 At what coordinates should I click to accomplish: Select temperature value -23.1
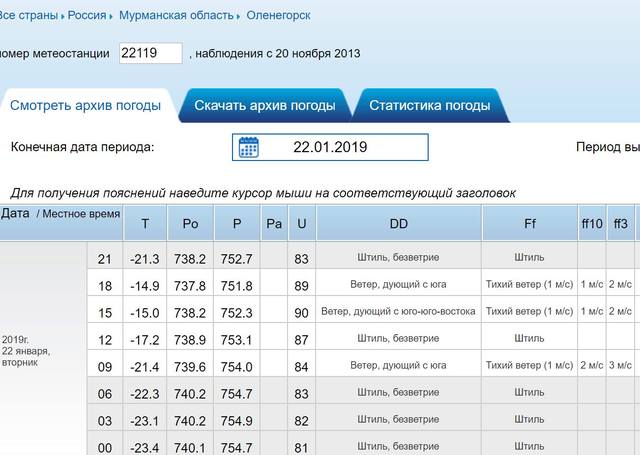(145, 420)
